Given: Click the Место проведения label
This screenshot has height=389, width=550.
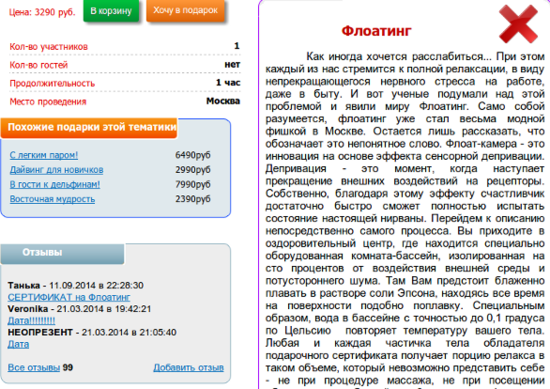Looking at the screenshot, I should tap(48, 102).
